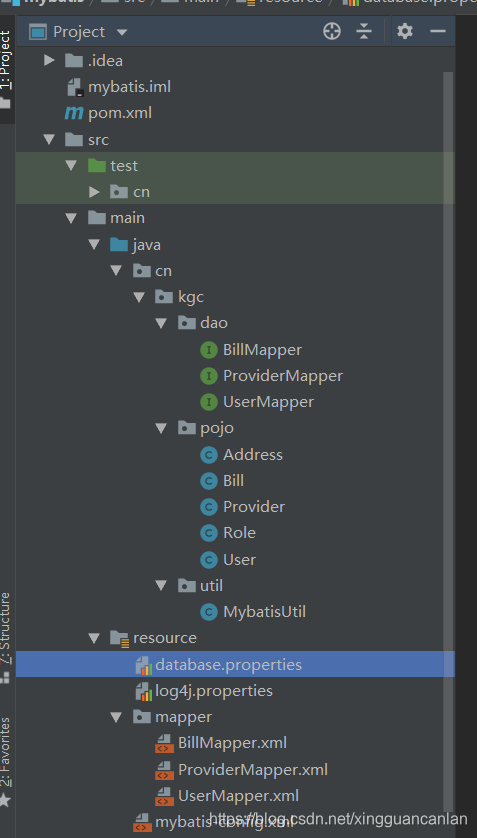Select the Address class name
Screen dimensions: 477x838
coord(253,455)
